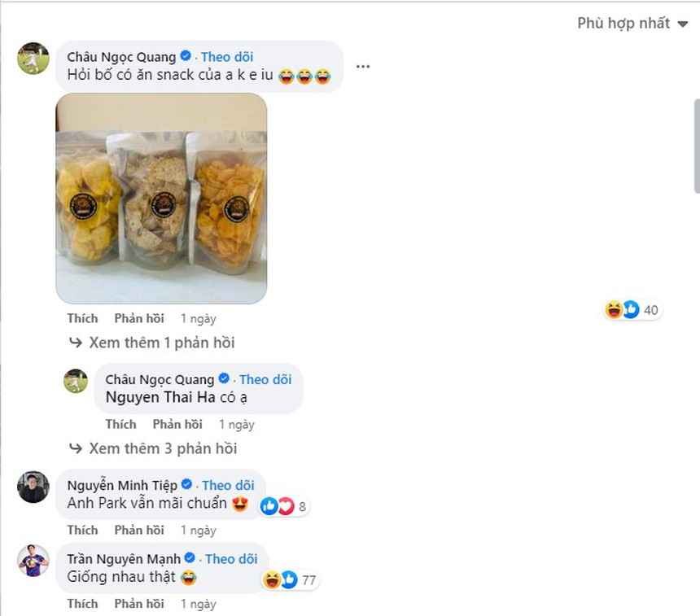
Task: Follow Châu Ngọc Quang via Theo dõi
Action: tap(229, 56)
